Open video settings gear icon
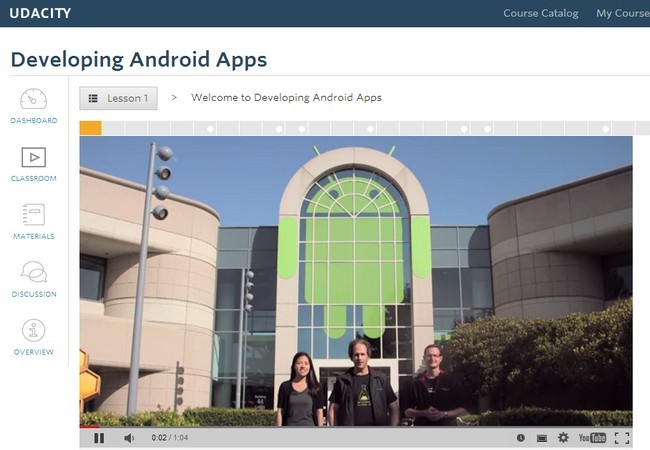 coord(563,438)
